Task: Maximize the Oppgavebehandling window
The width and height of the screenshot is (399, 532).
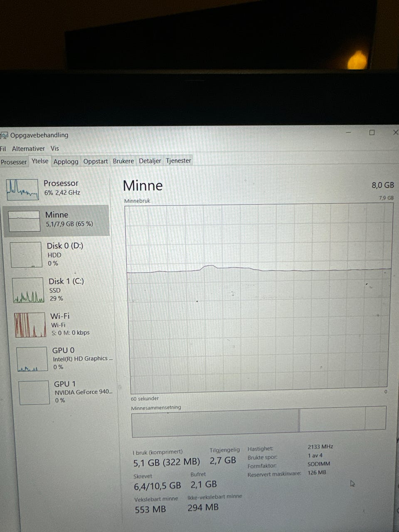Action: pos(372,133)
